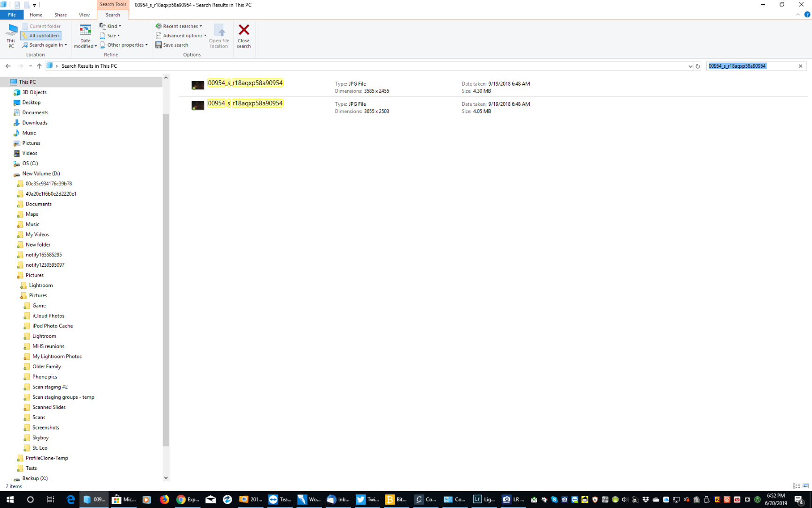The height and width of the screenshot is (508, 812).
Task: Open the Action Center notifications icon
Action: point(798,500)
